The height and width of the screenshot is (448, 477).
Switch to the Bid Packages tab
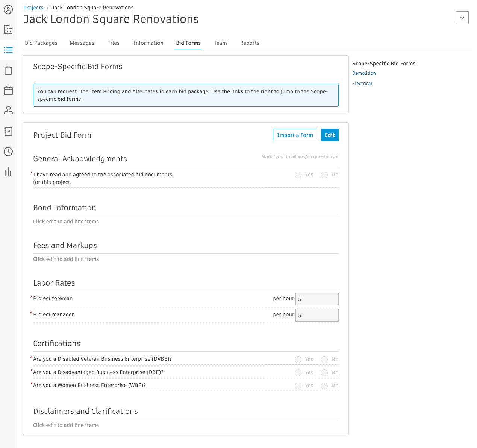41,43
